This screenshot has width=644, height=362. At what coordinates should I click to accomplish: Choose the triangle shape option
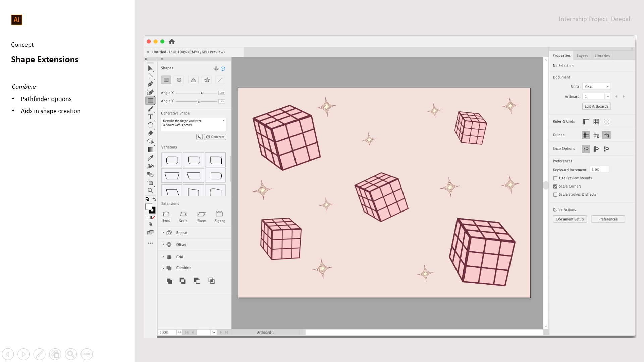coord(193,80)
